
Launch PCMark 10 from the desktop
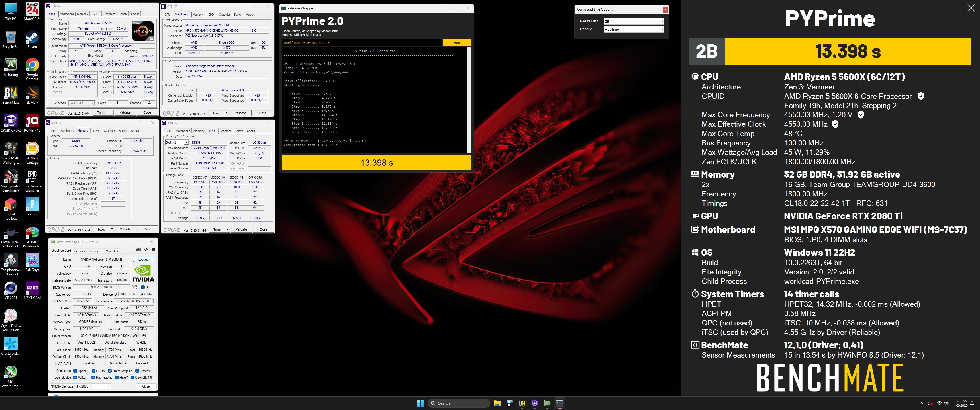pyautogui.click(x=32, y=123)
